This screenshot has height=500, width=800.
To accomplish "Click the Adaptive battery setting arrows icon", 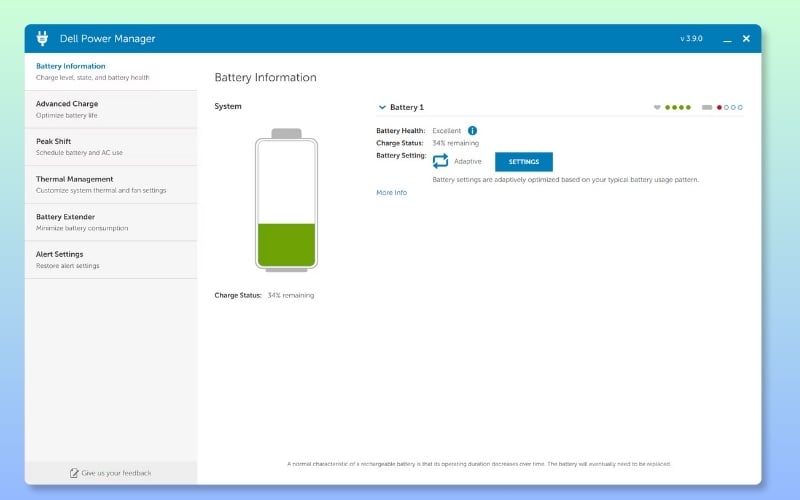I will pyautogui.click(x=440, y=161).
